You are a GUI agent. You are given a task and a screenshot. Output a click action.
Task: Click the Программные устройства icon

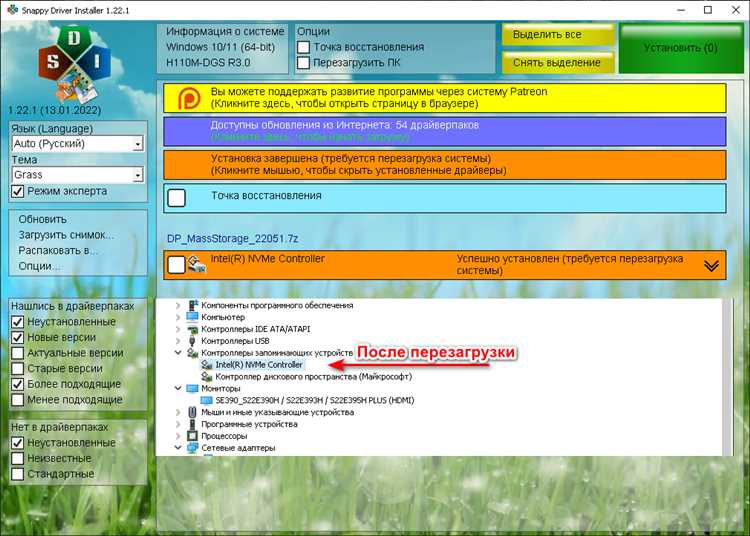pos(192,424)
